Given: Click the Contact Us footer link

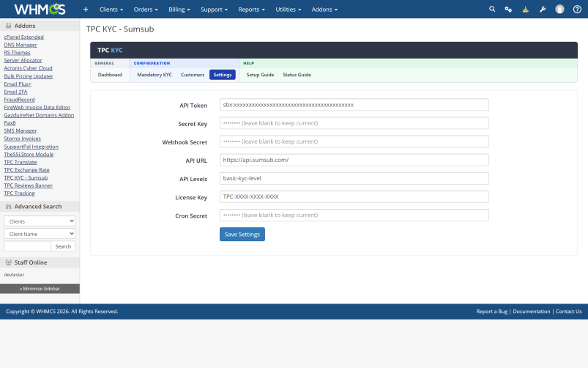Looking at the screenshot, I should 568,312.
